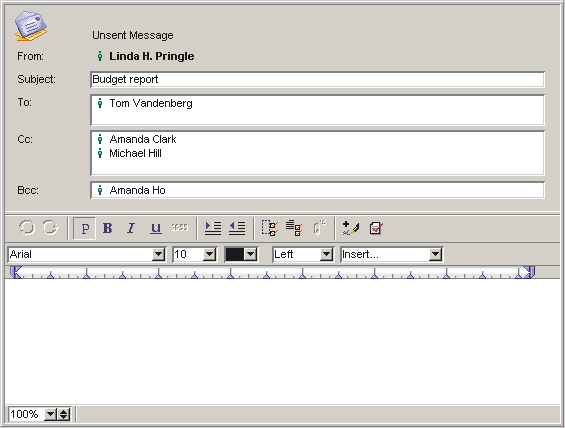Click the Undo arrow icon
565x428 pixels.
click(x=27, y=228)
